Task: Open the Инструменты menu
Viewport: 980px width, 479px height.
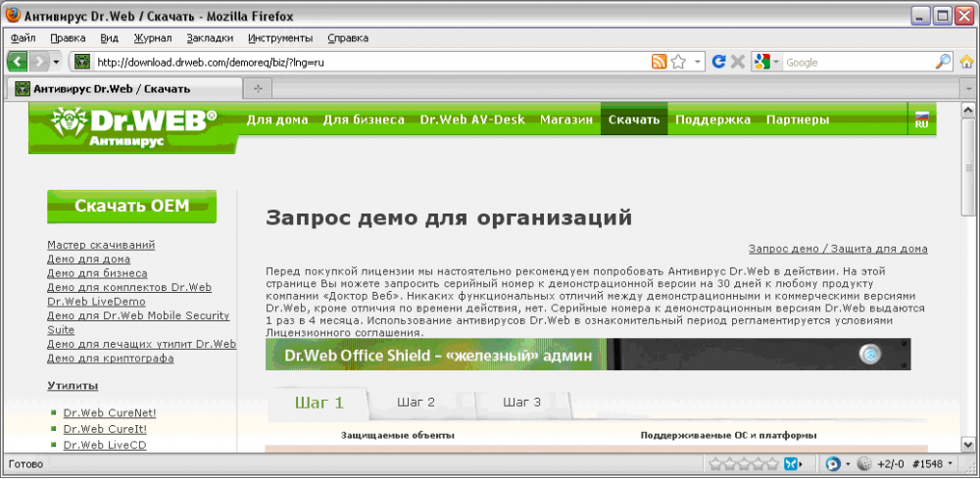Action: [x=280, y=38]
